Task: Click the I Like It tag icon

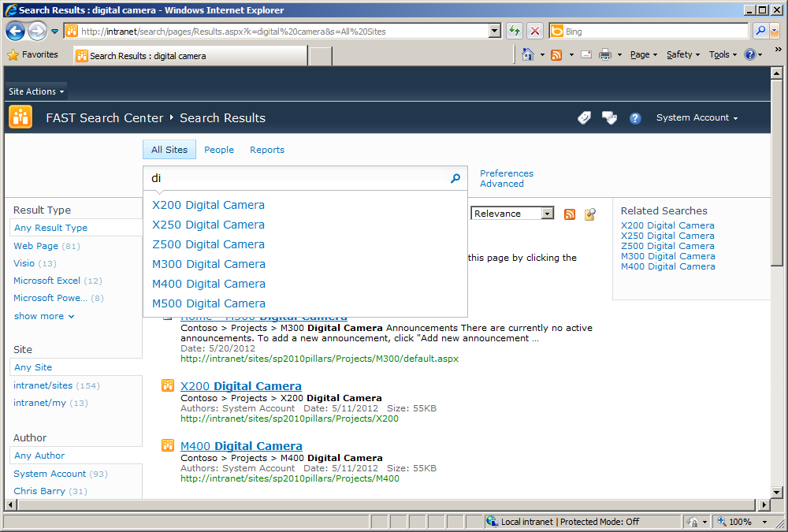Action: click(584, 117)
